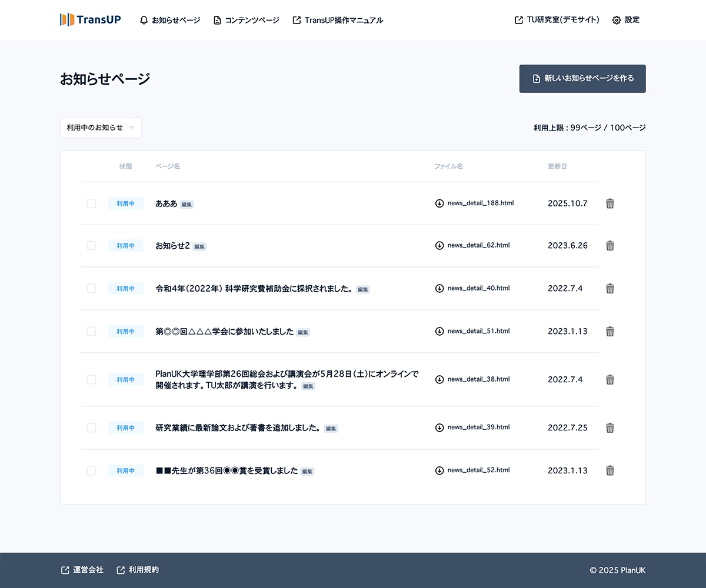
Task: Open 利用規約 link in footer
Action: pyautogui.click(x=138, y=570)
